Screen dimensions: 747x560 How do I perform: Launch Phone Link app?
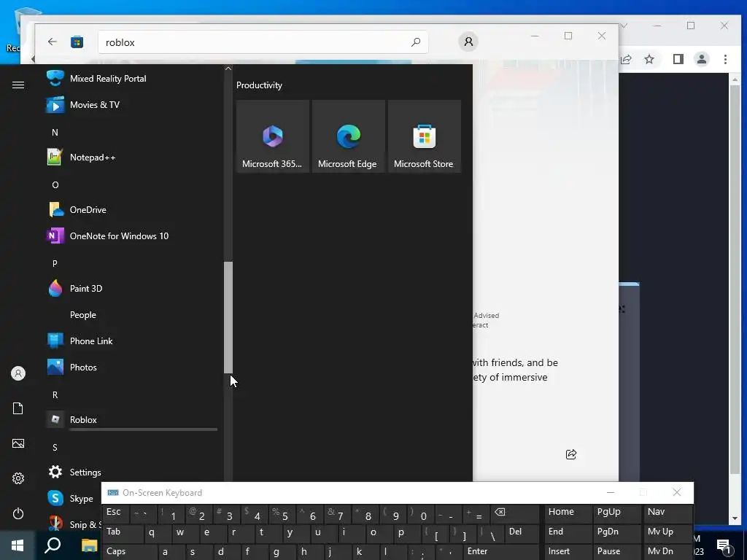(x=131, y=341)
